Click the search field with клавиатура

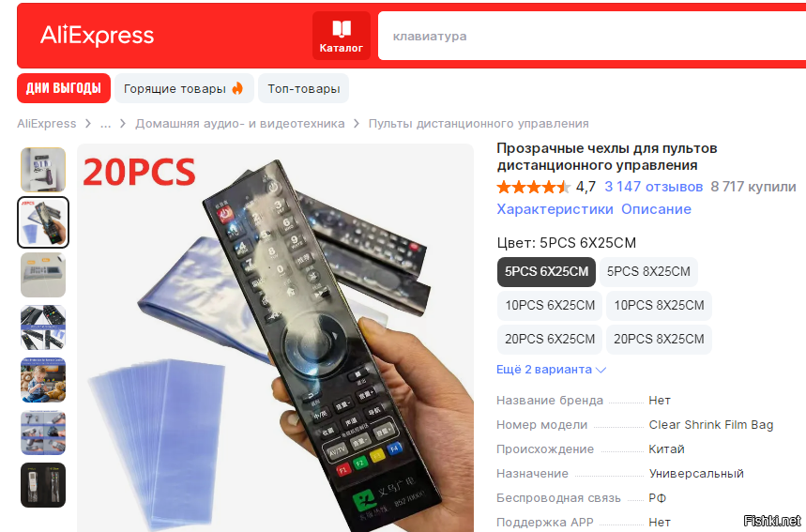tap(592, 36)
